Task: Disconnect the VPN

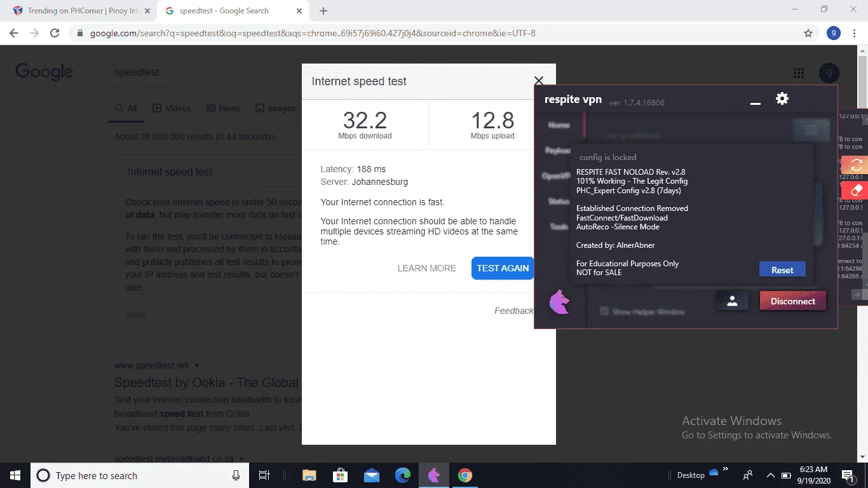Action: pos(792,301)
